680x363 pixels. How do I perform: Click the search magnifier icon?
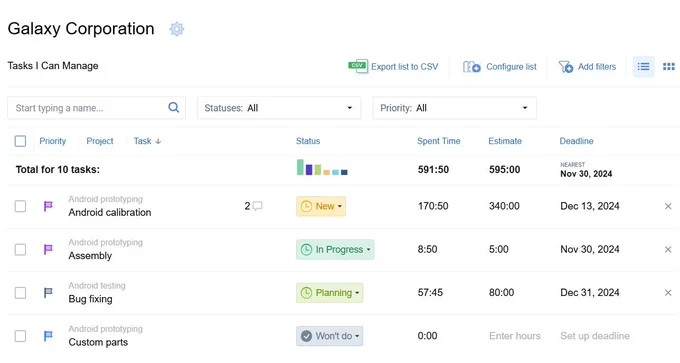point(173,108)
